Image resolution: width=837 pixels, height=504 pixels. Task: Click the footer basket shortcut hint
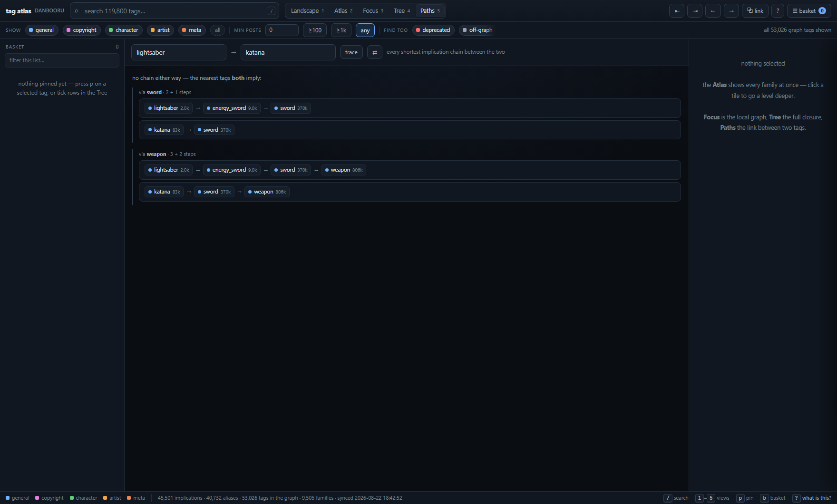coord(773,498)
